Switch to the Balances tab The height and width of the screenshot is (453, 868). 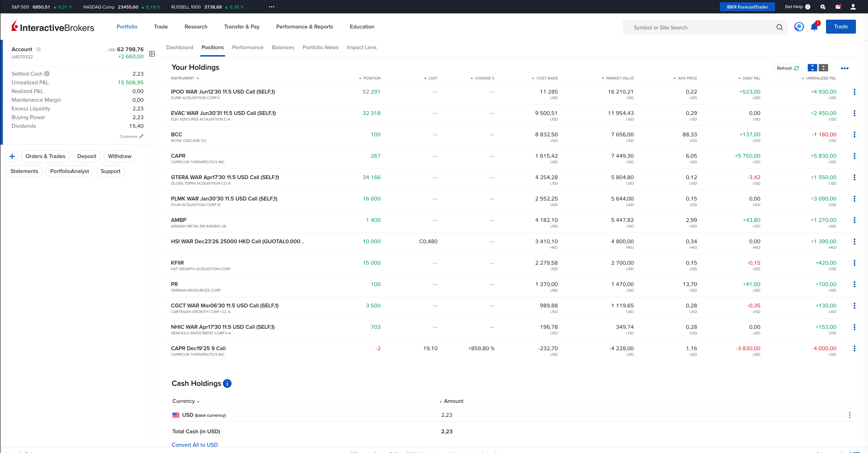pyautogui.click(x=283, y=48)
